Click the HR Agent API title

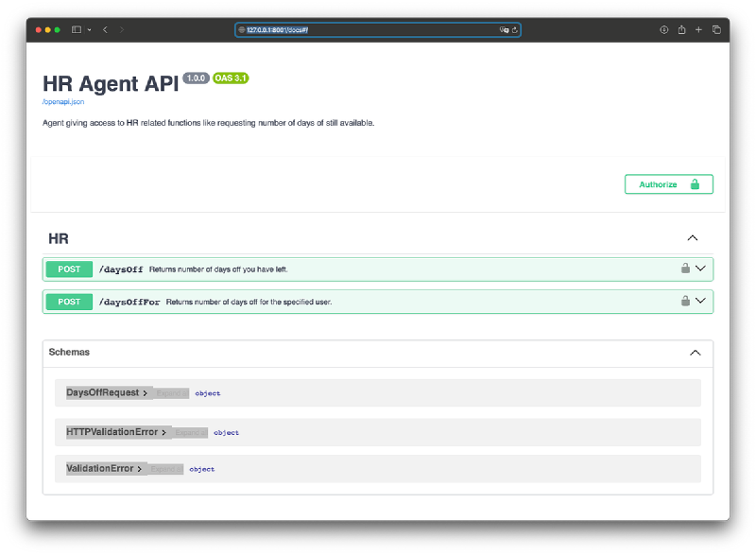point(111,83)
